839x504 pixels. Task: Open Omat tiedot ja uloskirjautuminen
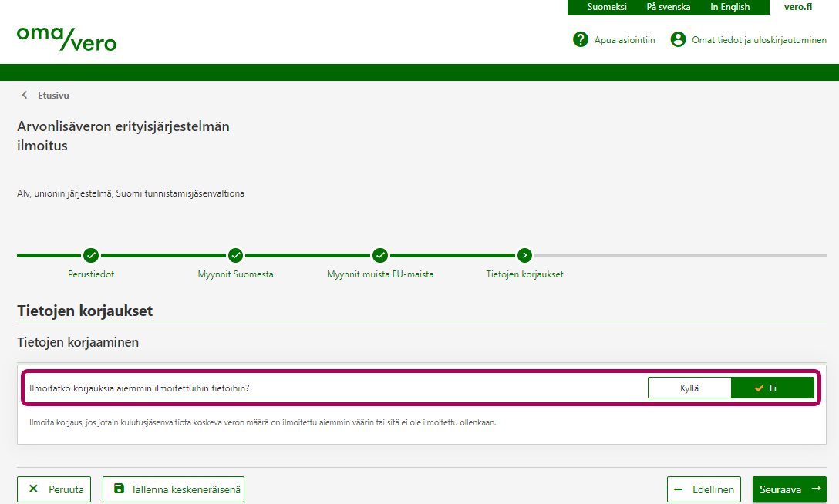pos(759,40)
